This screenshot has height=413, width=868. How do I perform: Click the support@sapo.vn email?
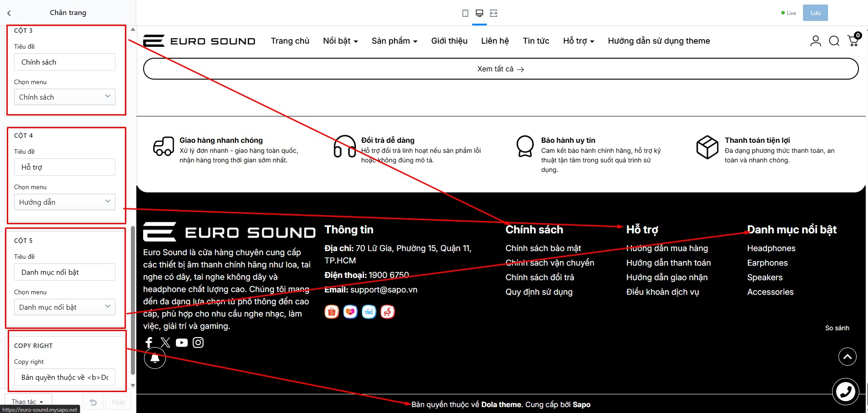point(384,290)
